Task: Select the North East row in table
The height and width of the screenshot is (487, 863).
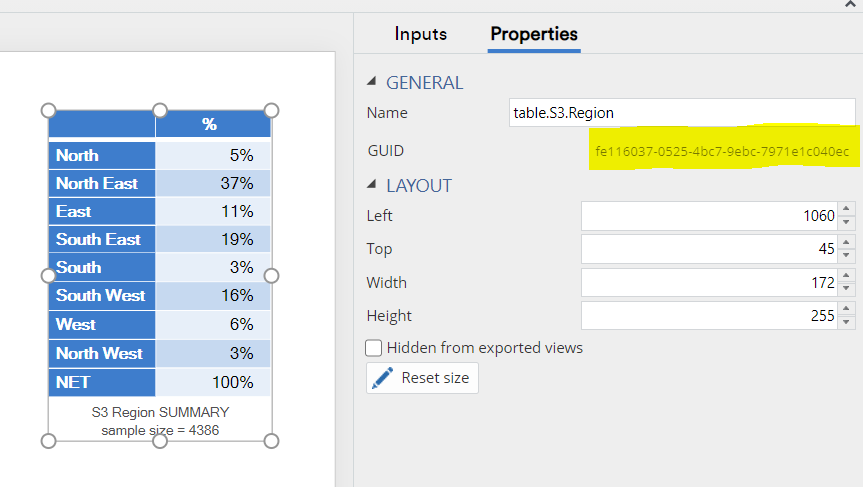Action: (159, 183)
